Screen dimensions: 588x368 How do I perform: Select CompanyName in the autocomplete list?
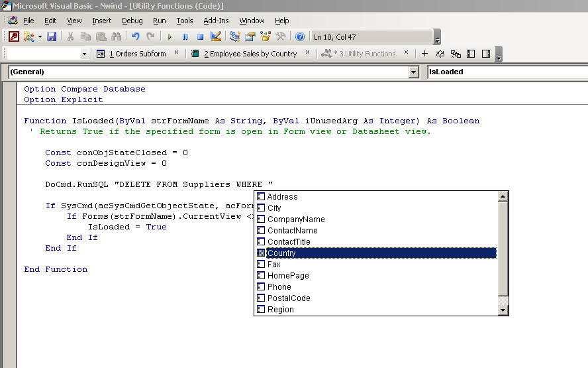295,219
